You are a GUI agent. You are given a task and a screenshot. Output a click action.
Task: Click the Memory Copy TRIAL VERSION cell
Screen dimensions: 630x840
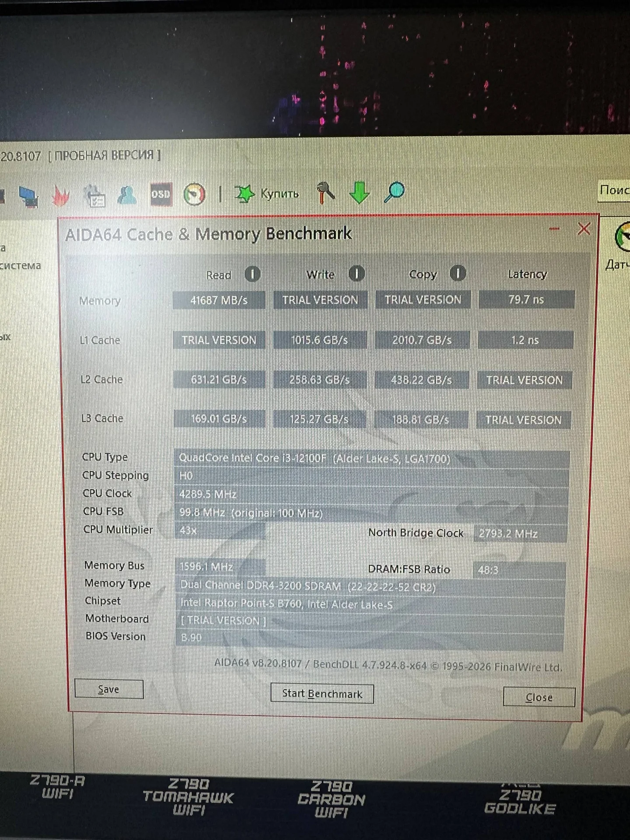[x=423, y=299]
